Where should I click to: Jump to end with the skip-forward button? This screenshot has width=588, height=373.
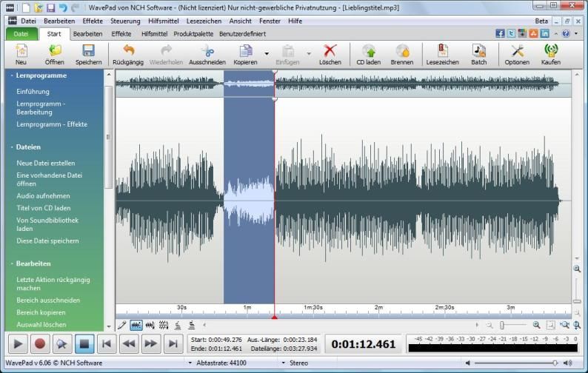[173, 343]
